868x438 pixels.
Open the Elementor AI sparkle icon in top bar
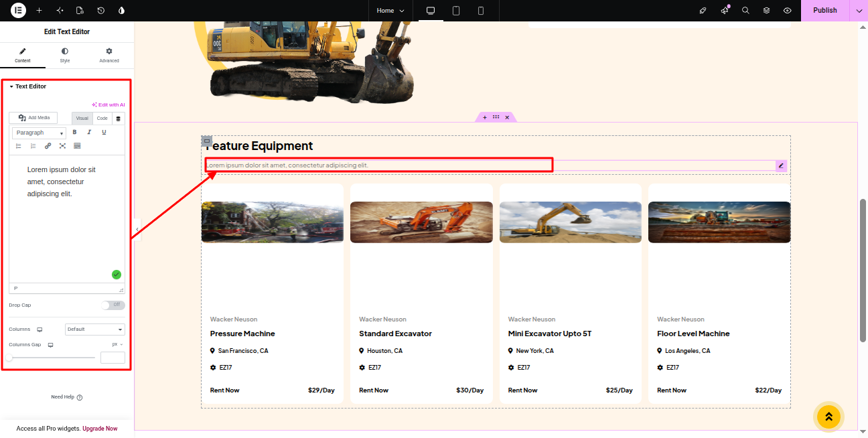pyautogui.click(x=60, y=11)
